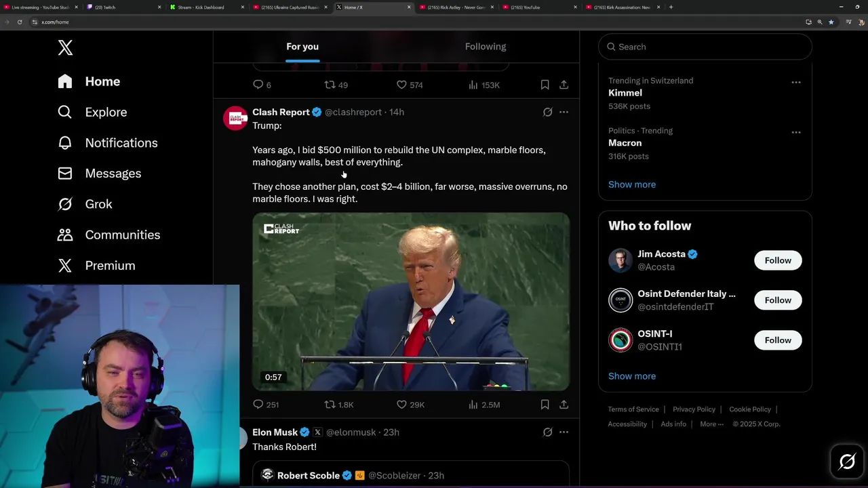Click inside the Search box
Screen dimensions: 868x488
[x=705, y=47]
